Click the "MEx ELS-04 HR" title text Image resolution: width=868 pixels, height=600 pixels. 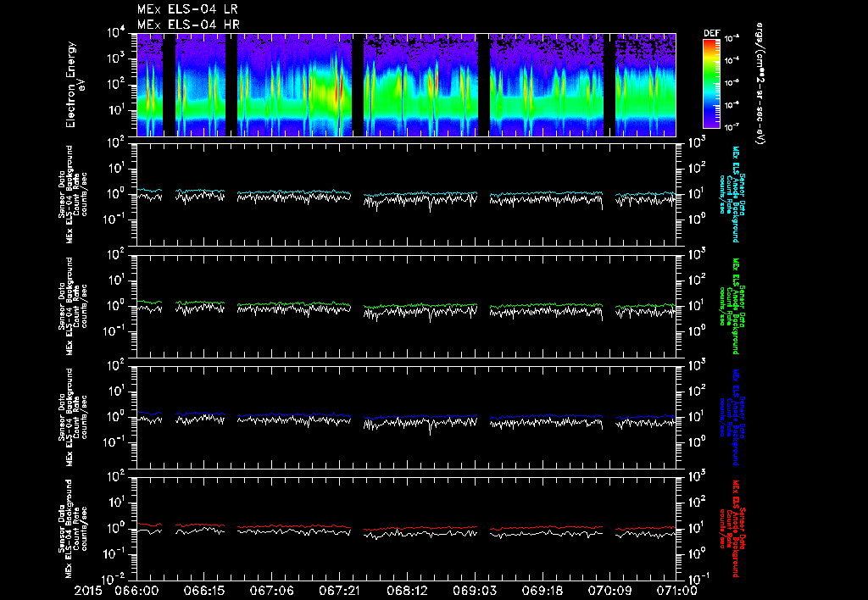[x=188, y=25]
